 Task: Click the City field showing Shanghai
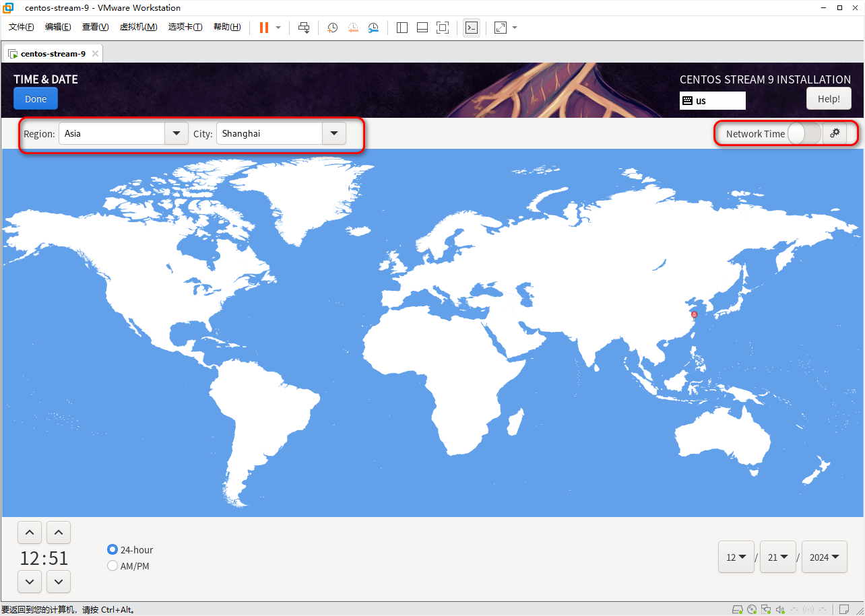pos(269,133)
